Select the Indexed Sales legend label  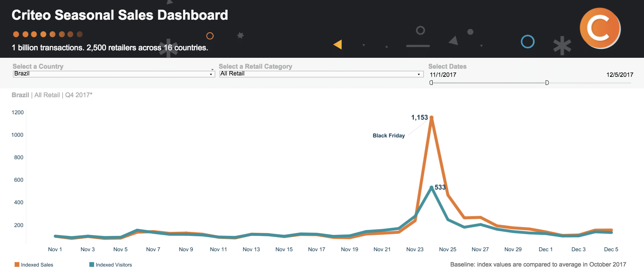(37, 265)
